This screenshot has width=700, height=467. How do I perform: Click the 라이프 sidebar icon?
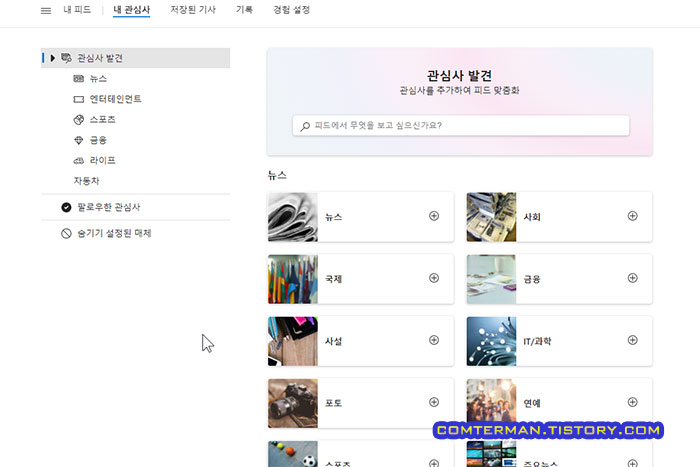(x=79, y=161)
